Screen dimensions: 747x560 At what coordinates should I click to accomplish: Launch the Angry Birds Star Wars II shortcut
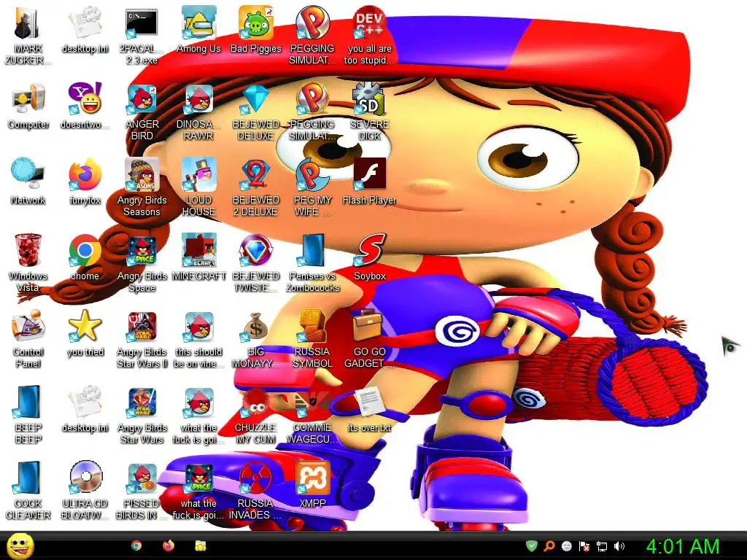[x=142, y=338]
